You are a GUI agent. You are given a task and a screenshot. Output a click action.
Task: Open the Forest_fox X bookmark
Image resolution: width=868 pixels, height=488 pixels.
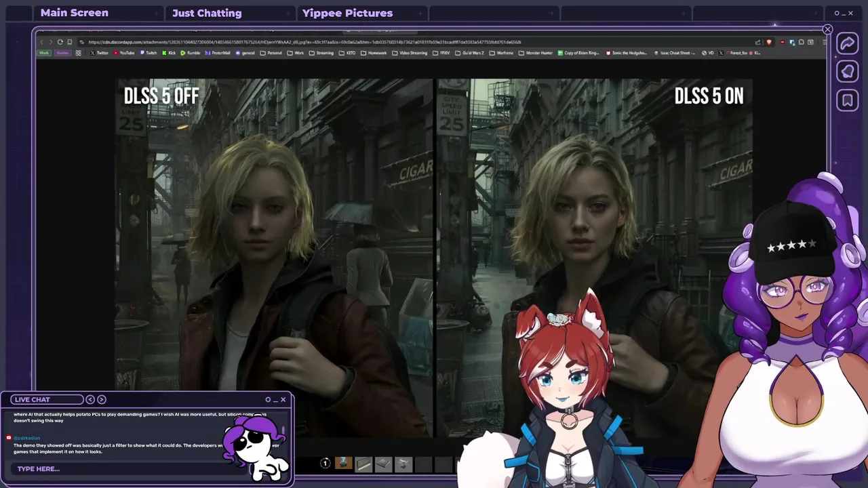(740, 53)
